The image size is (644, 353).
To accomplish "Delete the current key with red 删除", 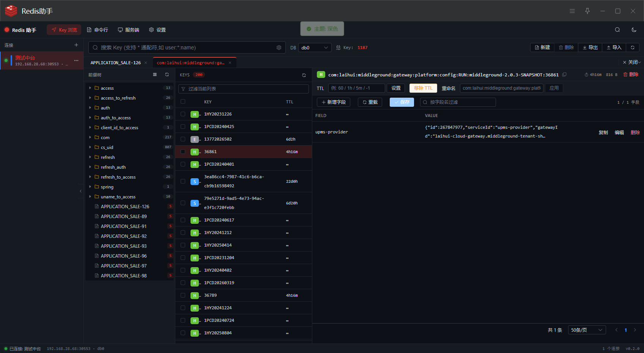I will click(x=631, y=74).
